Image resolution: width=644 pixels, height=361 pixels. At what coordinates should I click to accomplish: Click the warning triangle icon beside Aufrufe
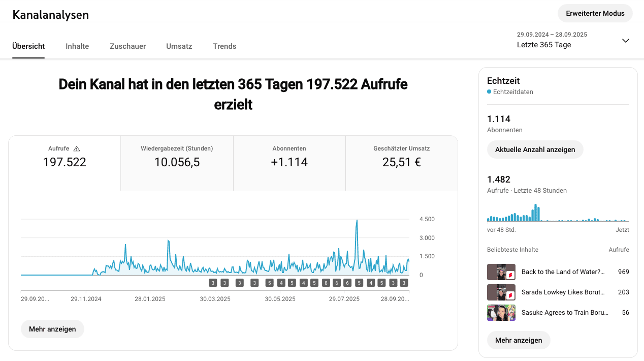[x=77, y=149]
